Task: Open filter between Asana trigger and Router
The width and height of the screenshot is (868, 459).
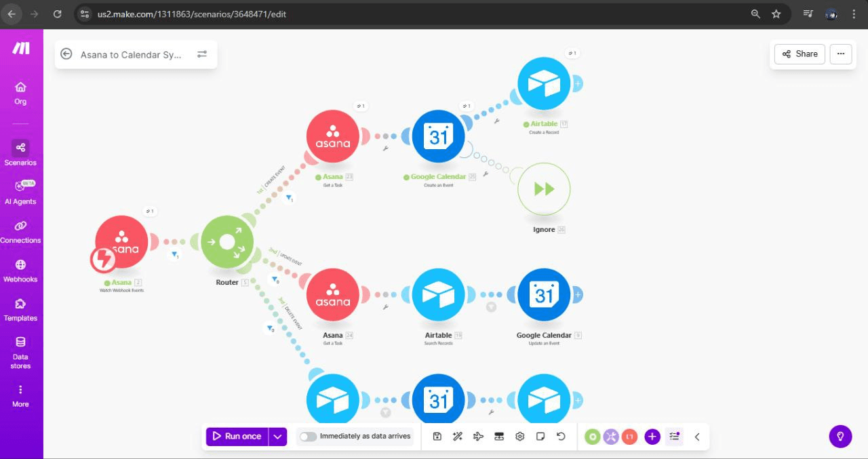Action: tap(174, 256)
